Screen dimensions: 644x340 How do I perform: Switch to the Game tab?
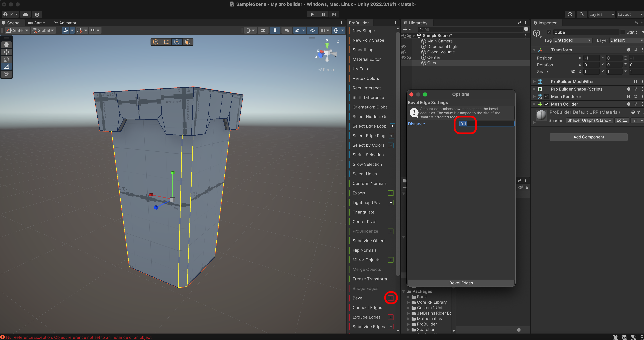click(36, 23)
